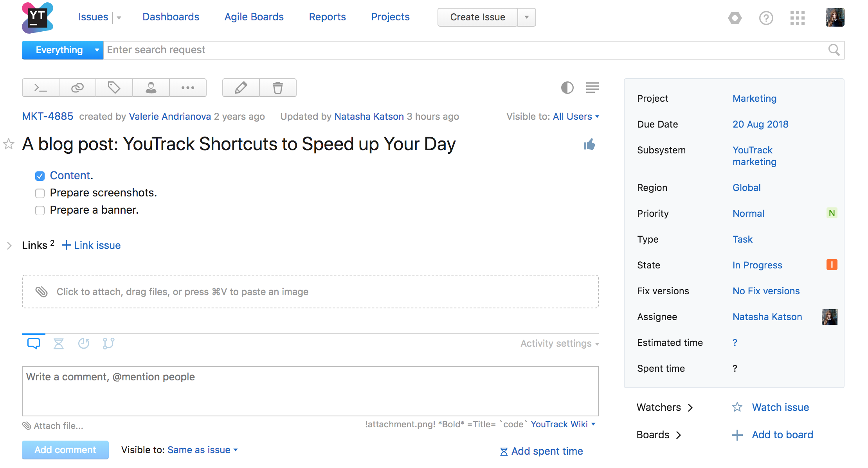The image size is (868, 468).
Task: Click the edit pencil icon
Action: tap(241, 88)
